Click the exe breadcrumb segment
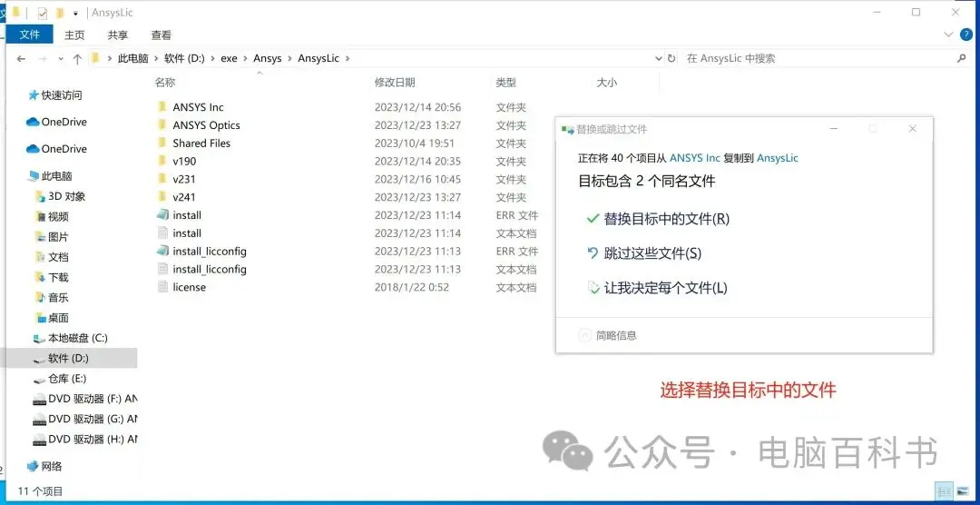 229,58
